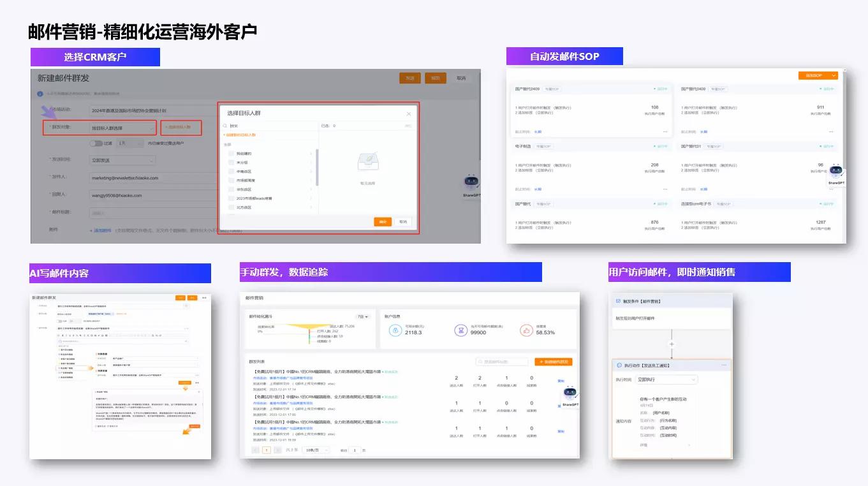Click the hourglass icon beside 99900
Image resolution: width=868 pixels, height=486 pixels.
coord(460,330)
